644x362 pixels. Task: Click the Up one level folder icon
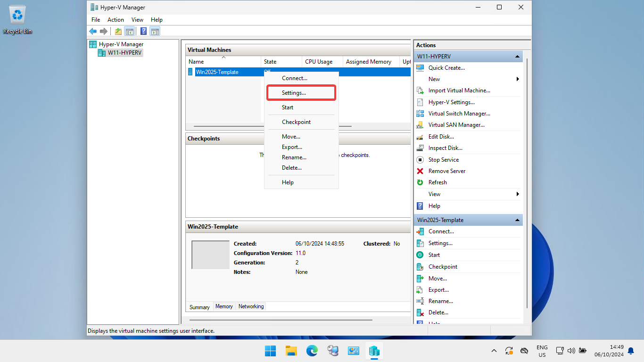(118, 31)
